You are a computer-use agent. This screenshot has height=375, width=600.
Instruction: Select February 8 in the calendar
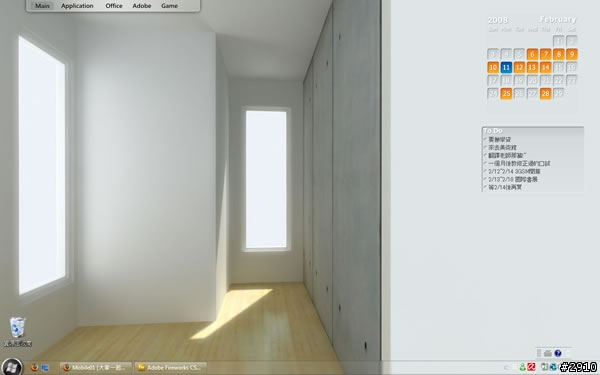(x=559, y=54)
